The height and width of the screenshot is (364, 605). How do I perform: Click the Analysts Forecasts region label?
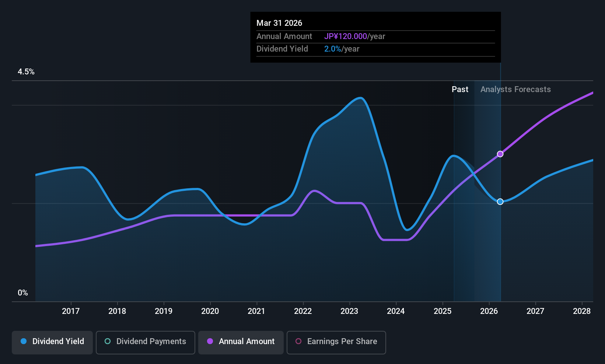(515, 90)
